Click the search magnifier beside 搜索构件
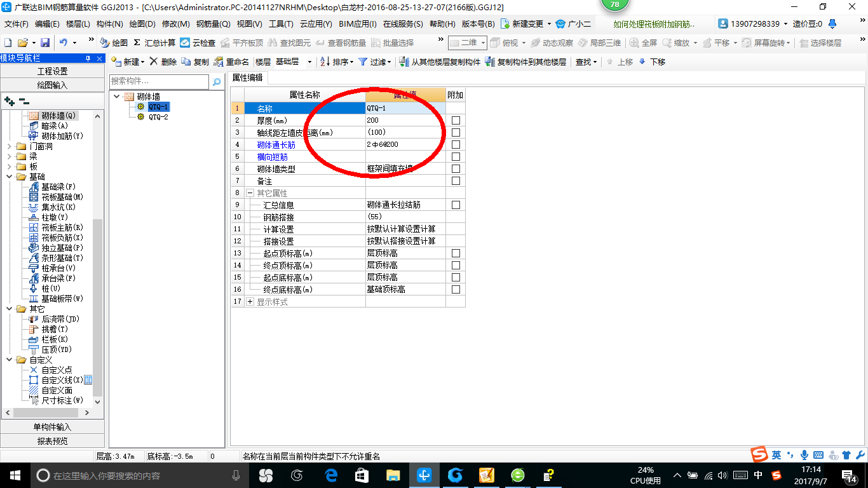This screenshot has height=488, width=868. (x=217, y=81)
